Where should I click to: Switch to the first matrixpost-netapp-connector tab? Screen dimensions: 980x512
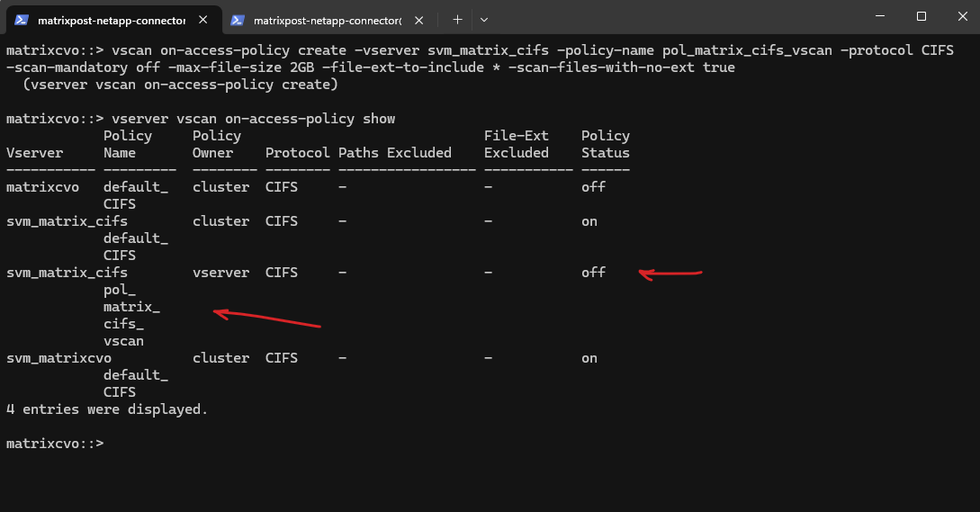112,20
